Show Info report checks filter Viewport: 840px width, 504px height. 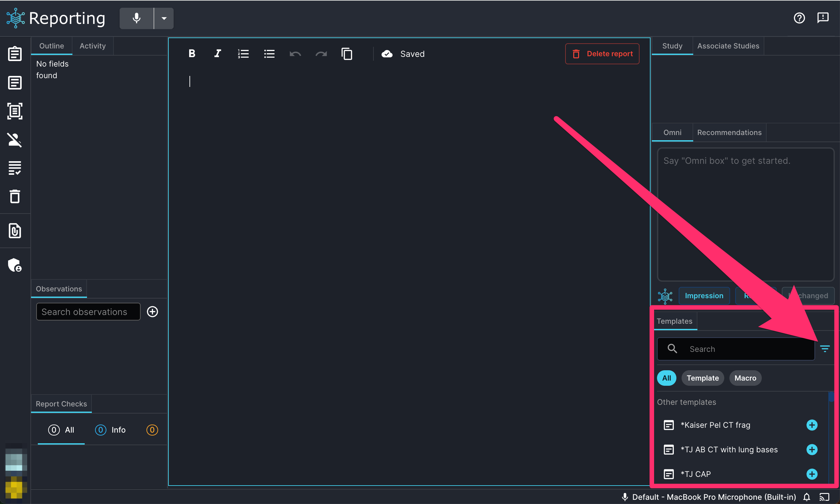[111, 430]
